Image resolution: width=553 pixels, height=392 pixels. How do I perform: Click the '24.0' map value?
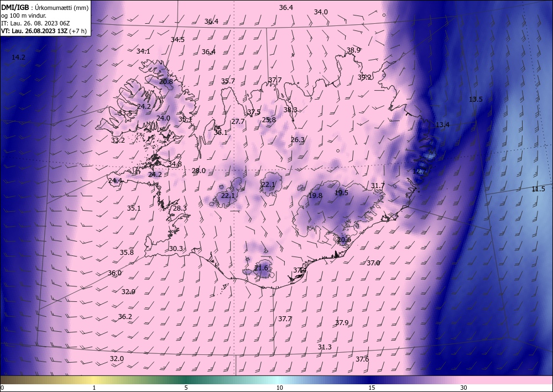tap(163, 118)
